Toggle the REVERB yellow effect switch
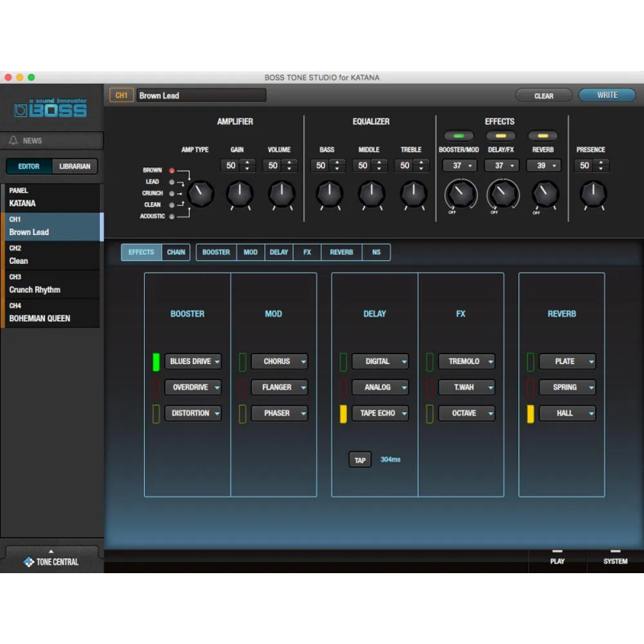Screen dimensions: 644x644 click(x=543, y=135)
